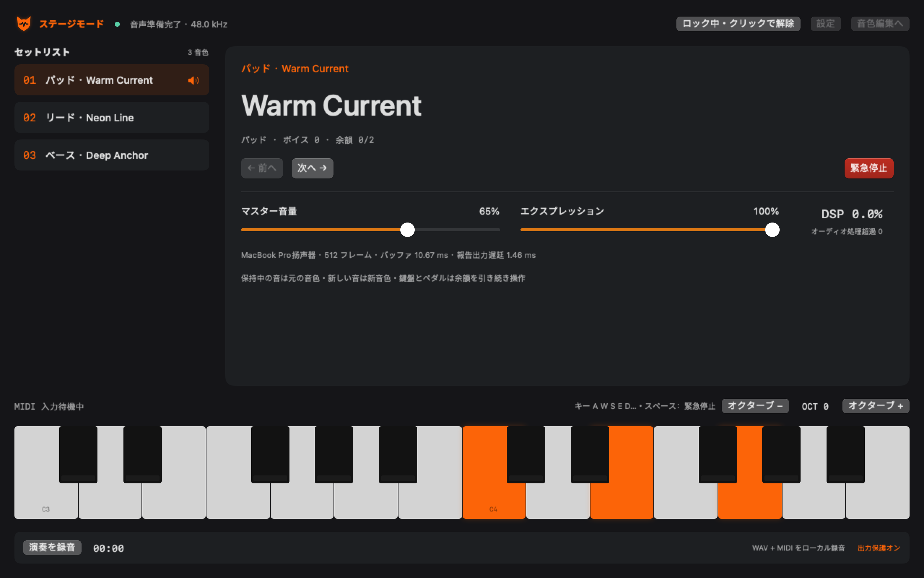Click the orange パッド・Warm Current subtitle

295,69
